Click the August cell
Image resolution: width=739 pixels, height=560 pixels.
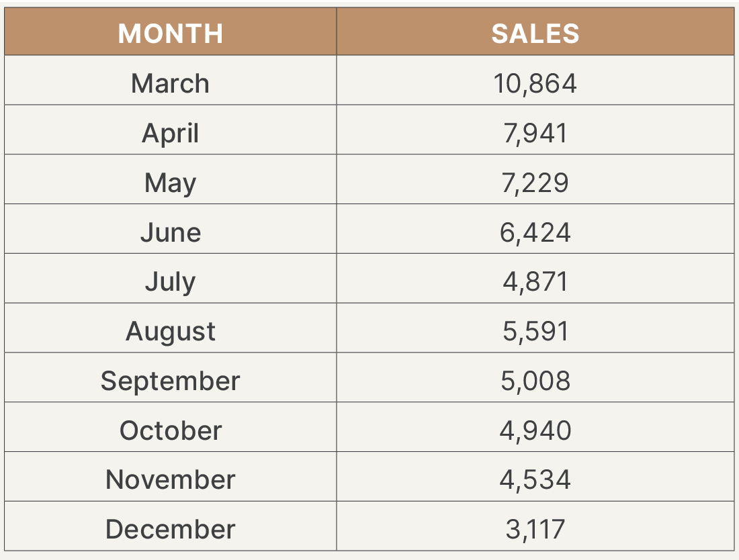click(171, 331)
